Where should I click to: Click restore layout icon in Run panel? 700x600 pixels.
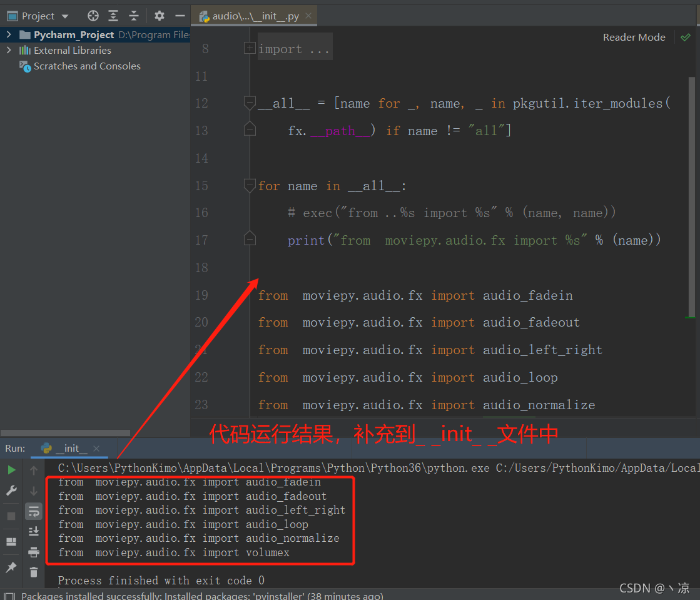click(12, 542)
